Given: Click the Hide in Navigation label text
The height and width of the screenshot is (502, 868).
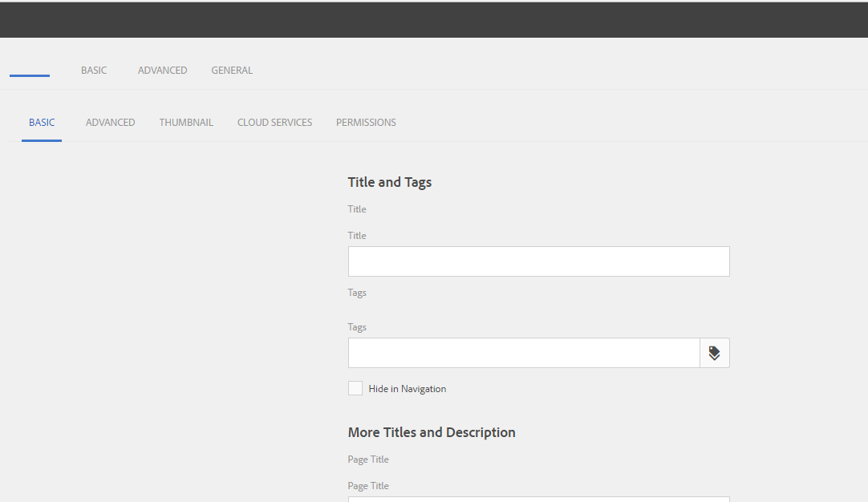Looking at the screenshot, I should 408,389.
